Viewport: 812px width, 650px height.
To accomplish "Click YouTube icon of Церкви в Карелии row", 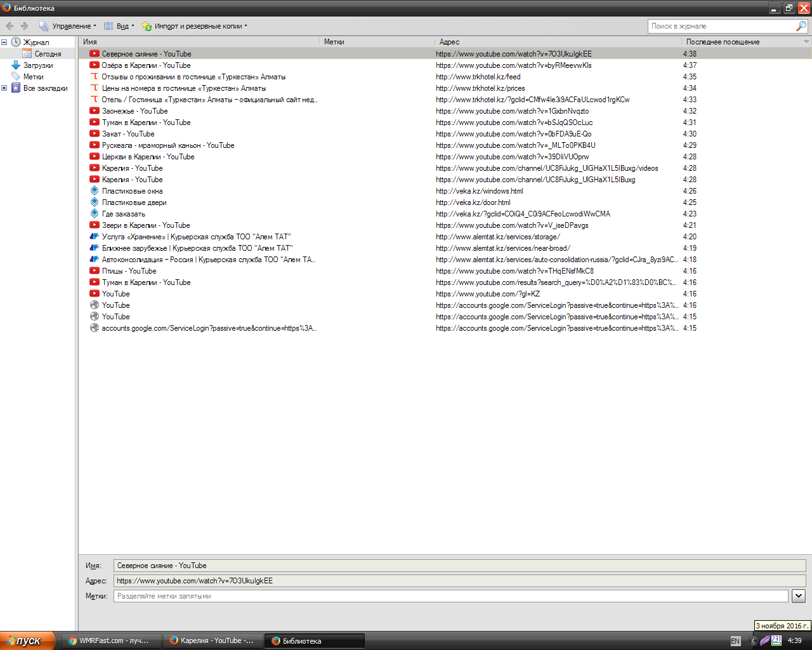I will (x=95, y=157).
